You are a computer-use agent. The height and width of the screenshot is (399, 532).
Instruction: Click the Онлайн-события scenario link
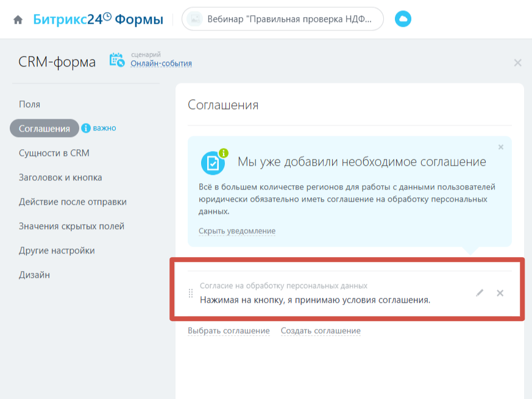pyautogui.click(x=161, y=63)
